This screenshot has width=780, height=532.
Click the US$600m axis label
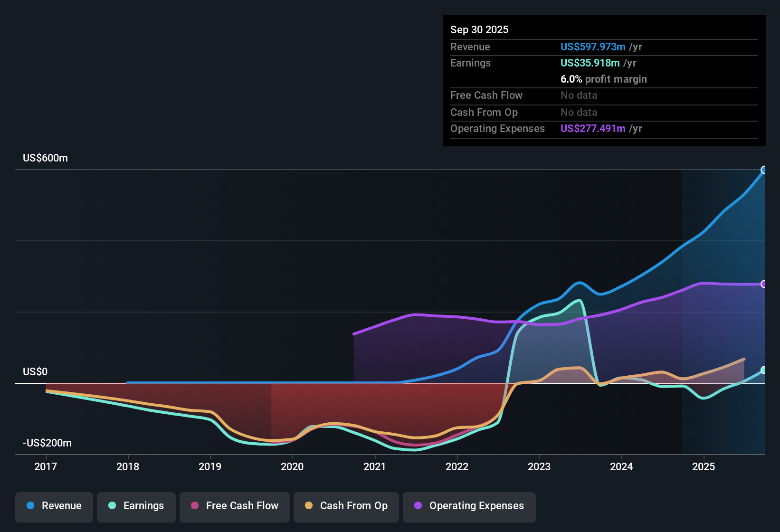[45, 158]
